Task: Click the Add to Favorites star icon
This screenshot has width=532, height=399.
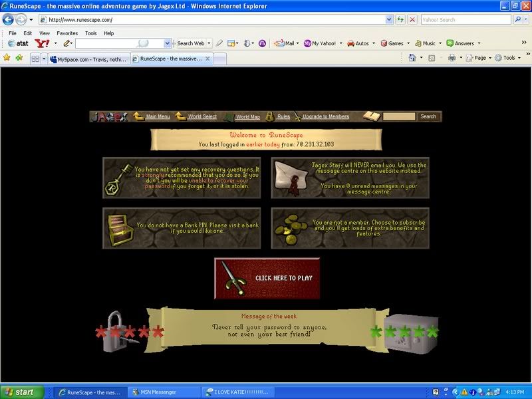Action: [x=19, y=58]
